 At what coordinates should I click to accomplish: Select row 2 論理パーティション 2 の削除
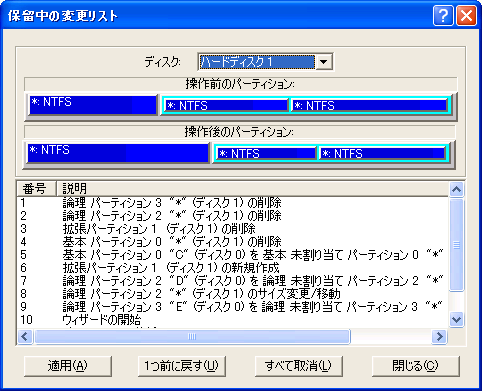[x=233, y=216]
